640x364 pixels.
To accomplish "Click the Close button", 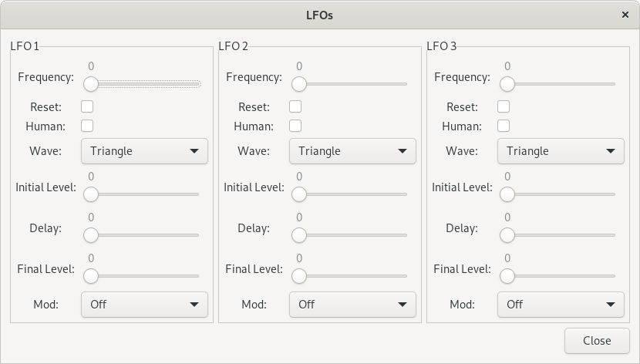I will [597, 341].
